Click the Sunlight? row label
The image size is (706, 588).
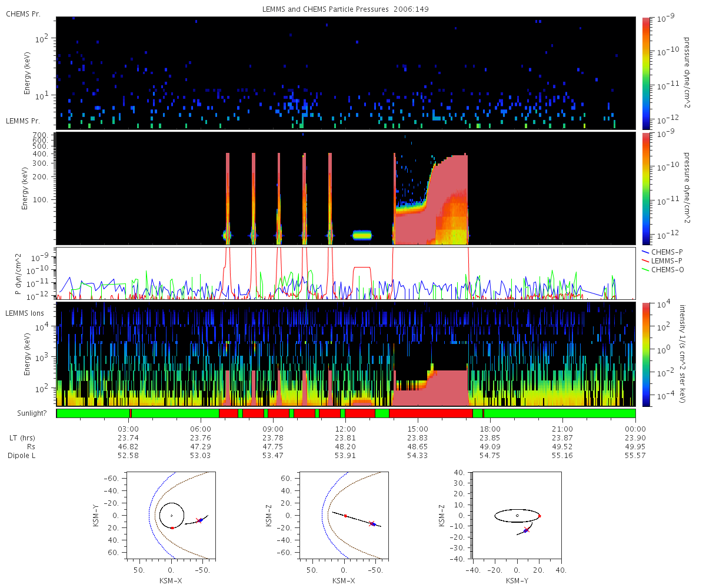[x=29, y=414]
